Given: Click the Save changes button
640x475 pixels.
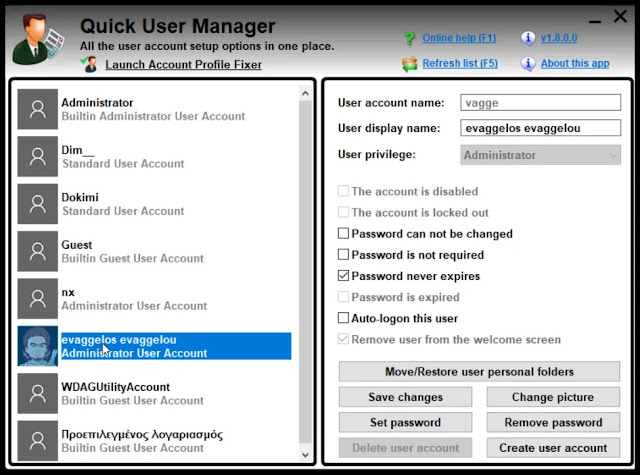Looking at the screenshot, I should pos(405,397).
